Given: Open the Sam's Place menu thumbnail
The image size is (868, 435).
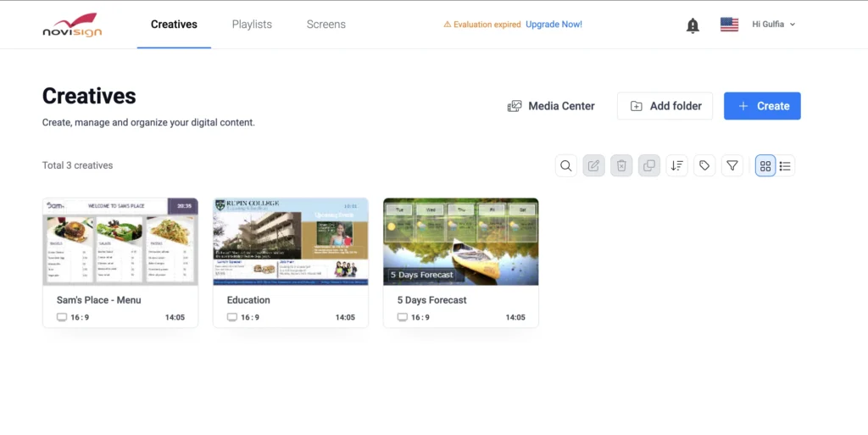Looking at the screenshot, I should tap(120, 242).
